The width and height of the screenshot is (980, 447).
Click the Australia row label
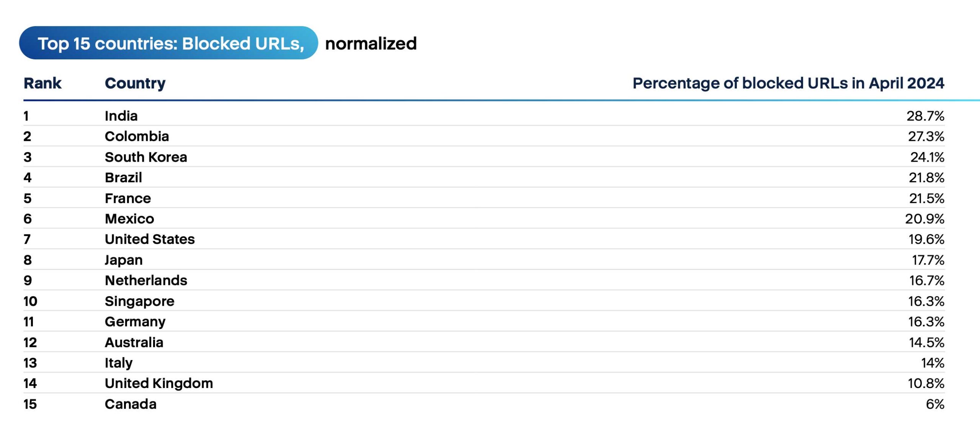tap(134, 342)
